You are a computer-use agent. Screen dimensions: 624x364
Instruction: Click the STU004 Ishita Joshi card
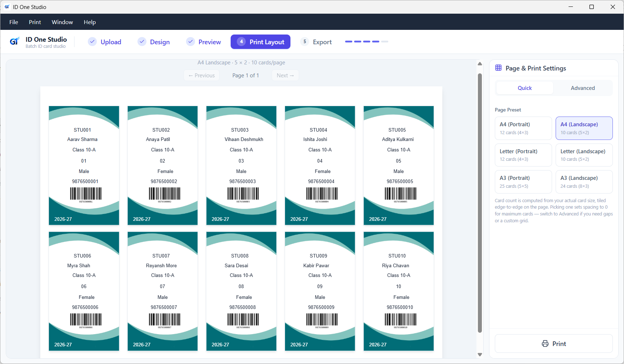pos(320,165)
